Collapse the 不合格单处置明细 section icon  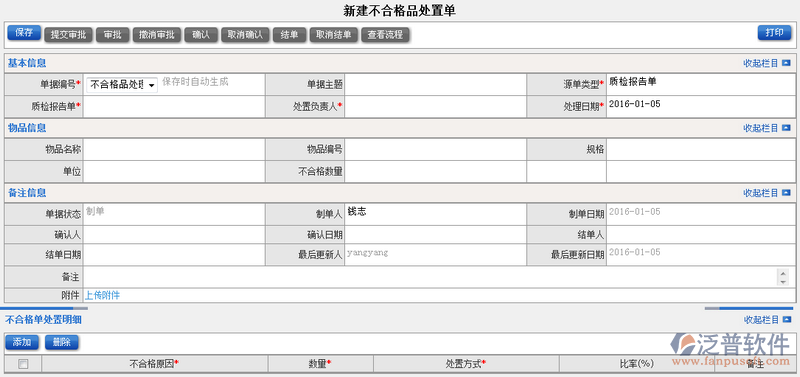(x=786, y=320)
